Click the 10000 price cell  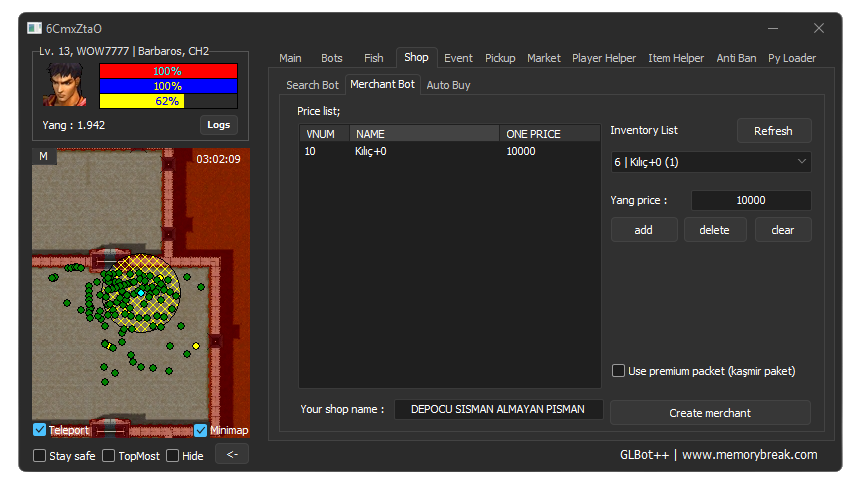click(521, 151)
